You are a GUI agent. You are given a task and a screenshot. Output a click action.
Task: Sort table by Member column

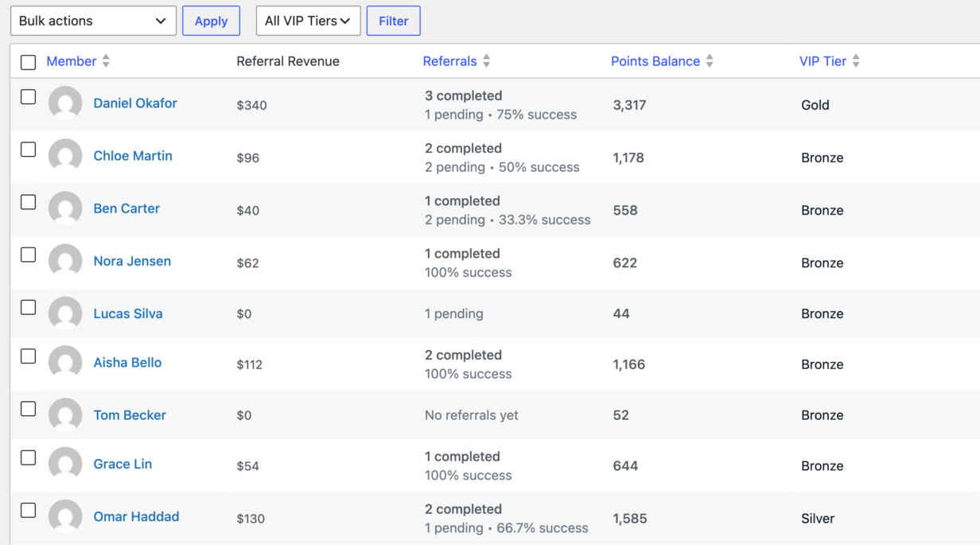(x=71, y=61)
